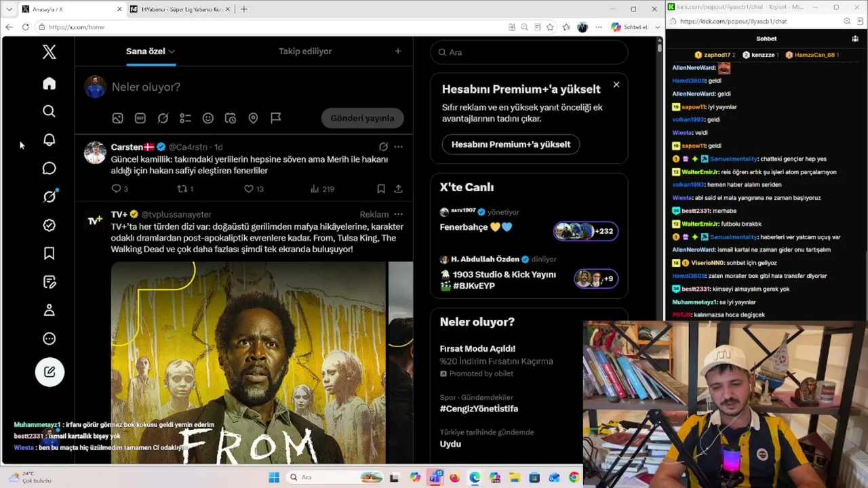Open the X logo home link
868x488 pixels.
[50, 52]
